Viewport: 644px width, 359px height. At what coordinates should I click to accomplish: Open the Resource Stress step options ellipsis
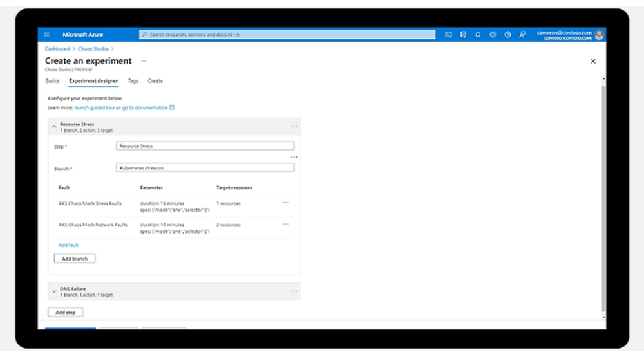coord(294,127)
